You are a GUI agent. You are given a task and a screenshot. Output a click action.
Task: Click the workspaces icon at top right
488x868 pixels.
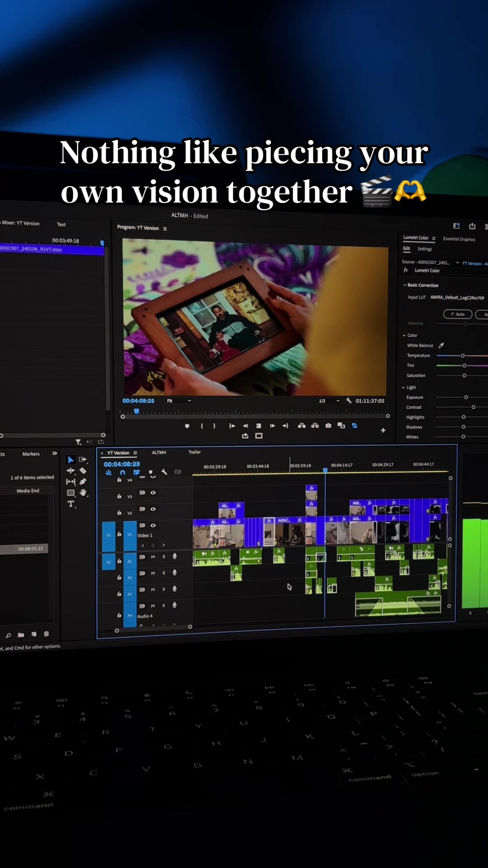pos(456,226)
